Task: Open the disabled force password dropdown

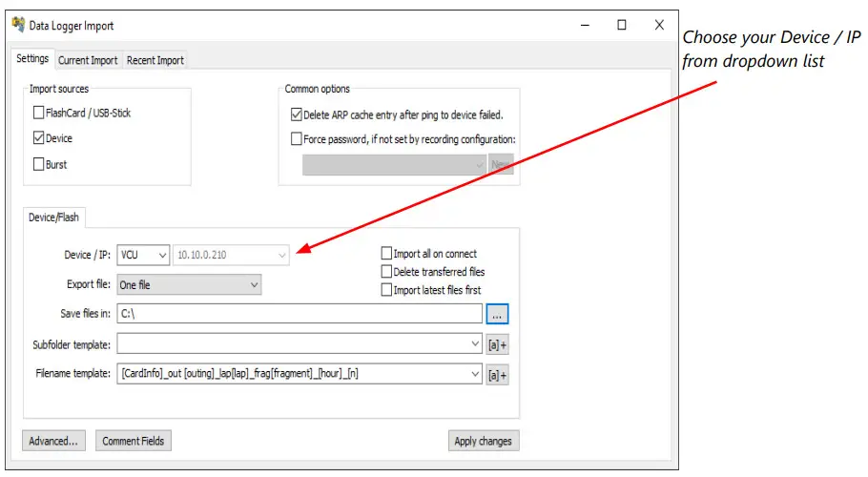Action: coord(394,165)
